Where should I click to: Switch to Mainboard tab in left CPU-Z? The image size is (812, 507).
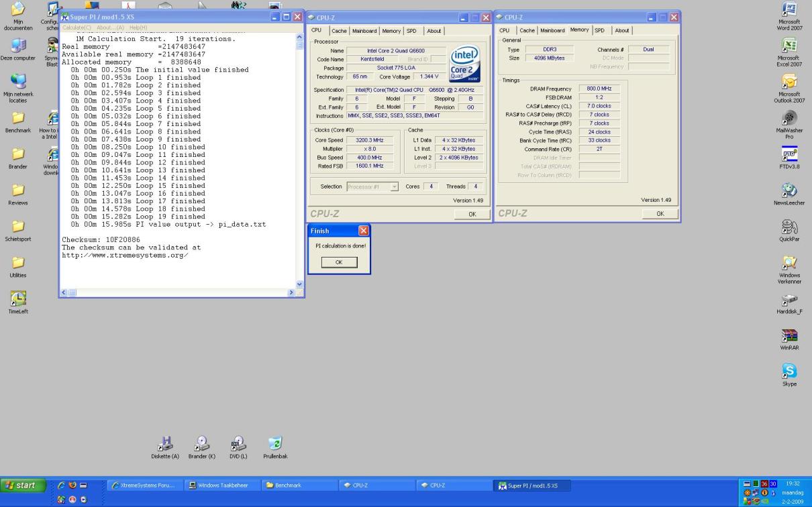364,31
